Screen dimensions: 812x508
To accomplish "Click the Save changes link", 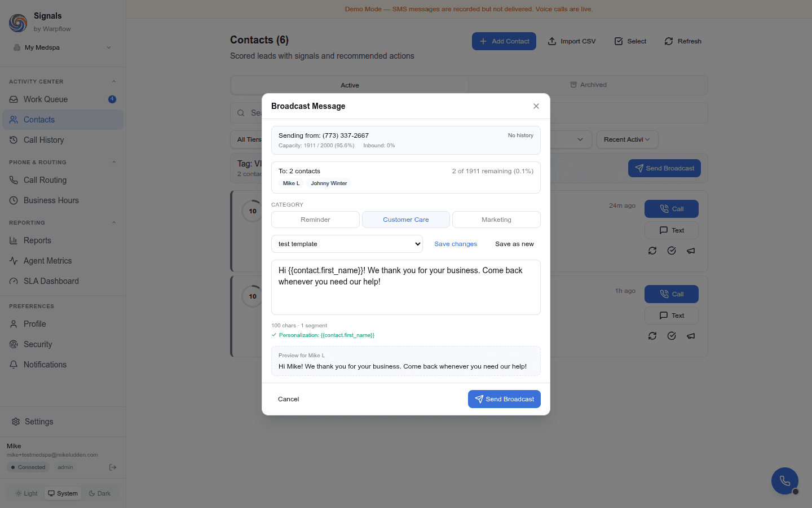I will click(x=456, y=243).
